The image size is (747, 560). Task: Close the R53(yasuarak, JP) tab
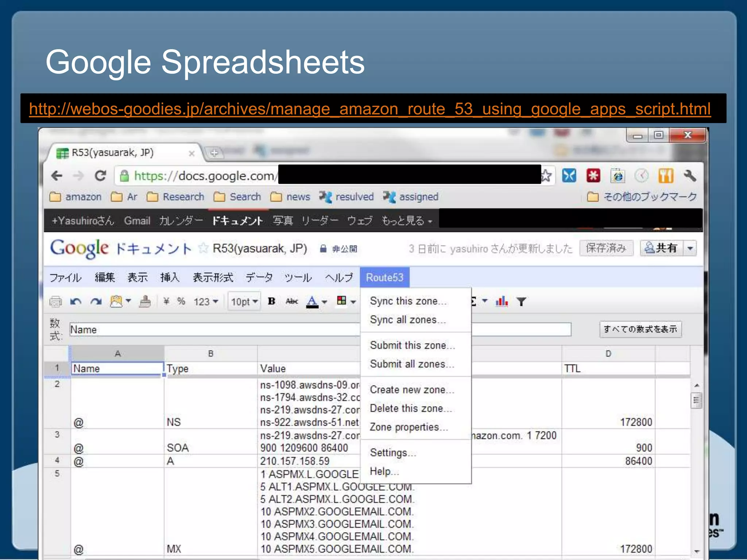point(191,153)
